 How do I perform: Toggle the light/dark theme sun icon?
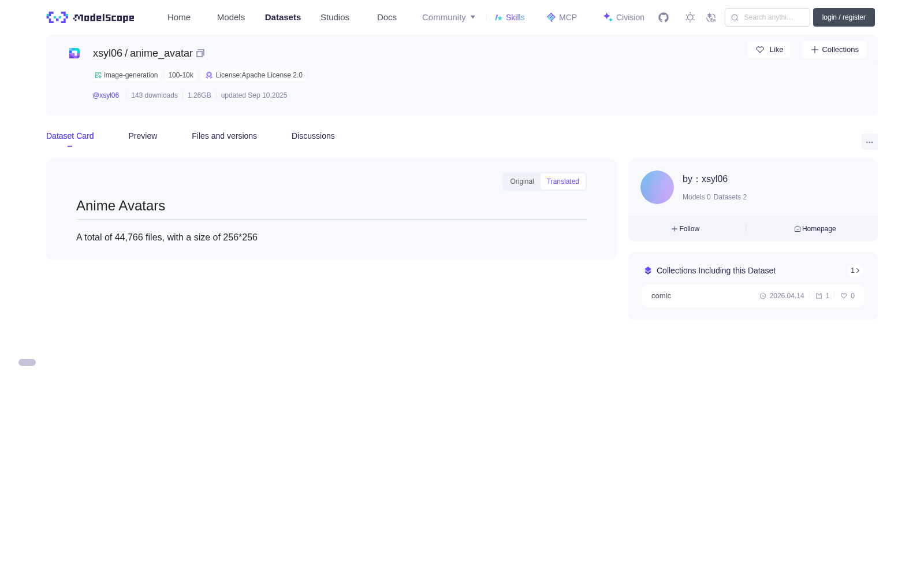[x=690, y=17]
